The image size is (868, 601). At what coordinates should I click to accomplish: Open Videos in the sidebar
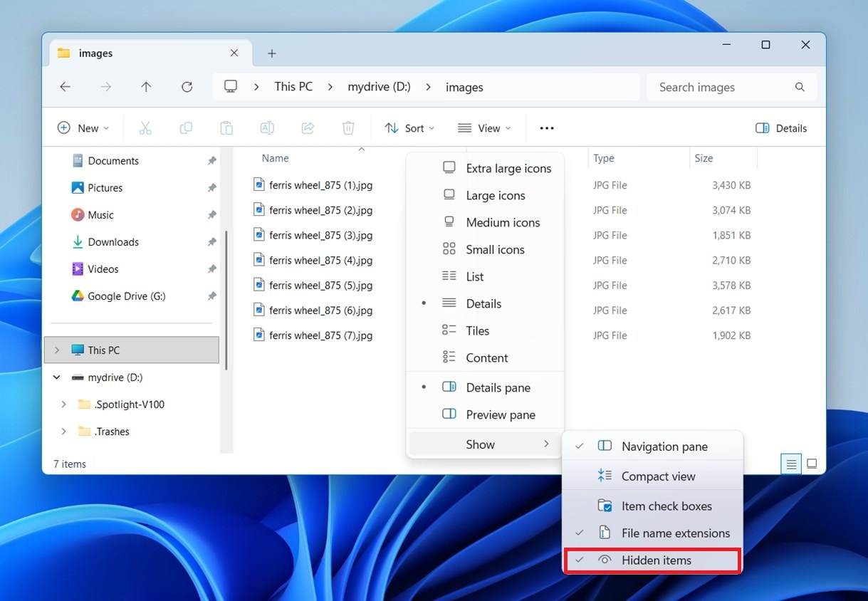tap(103, 269)
